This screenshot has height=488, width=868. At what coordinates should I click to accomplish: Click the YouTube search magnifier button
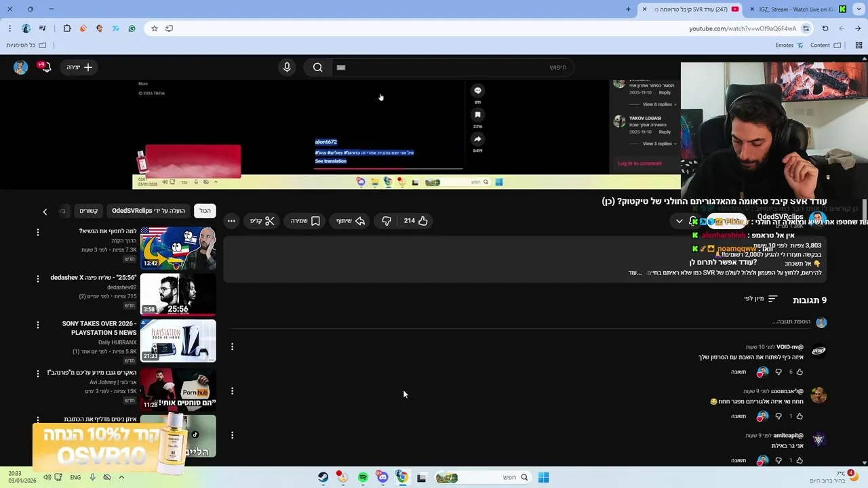(317, 67)
